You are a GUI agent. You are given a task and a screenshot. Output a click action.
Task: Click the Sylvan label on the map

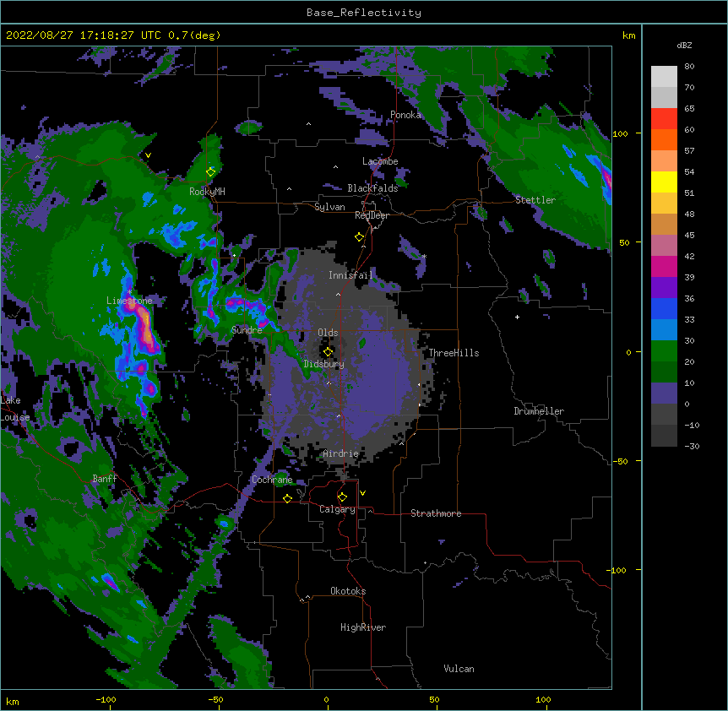click(x=329, y=207)
